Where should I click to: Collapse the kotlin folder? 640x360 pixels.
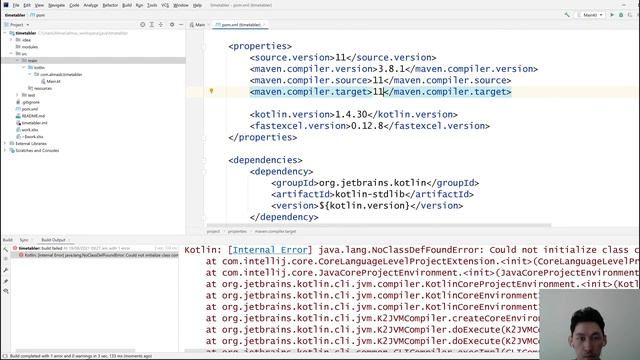point(24,67)
